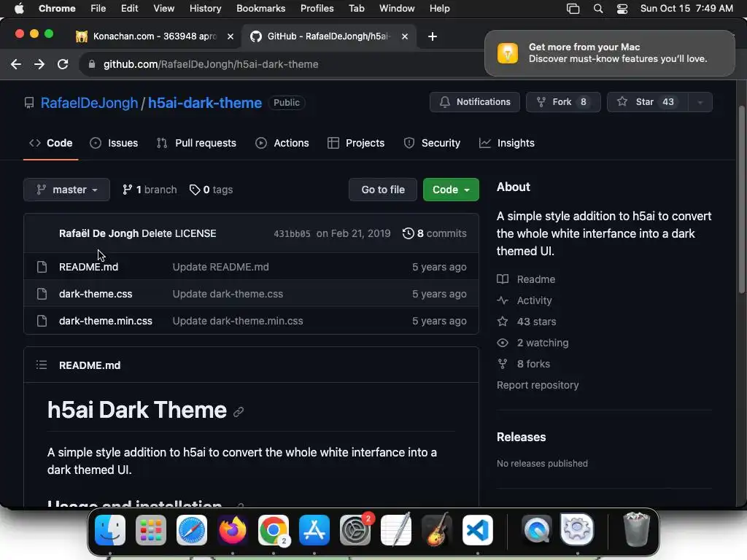The width and height of the screenshot is (747, 560).
Task: Click the page vertical scrollbar
Action: pos(741,200)
